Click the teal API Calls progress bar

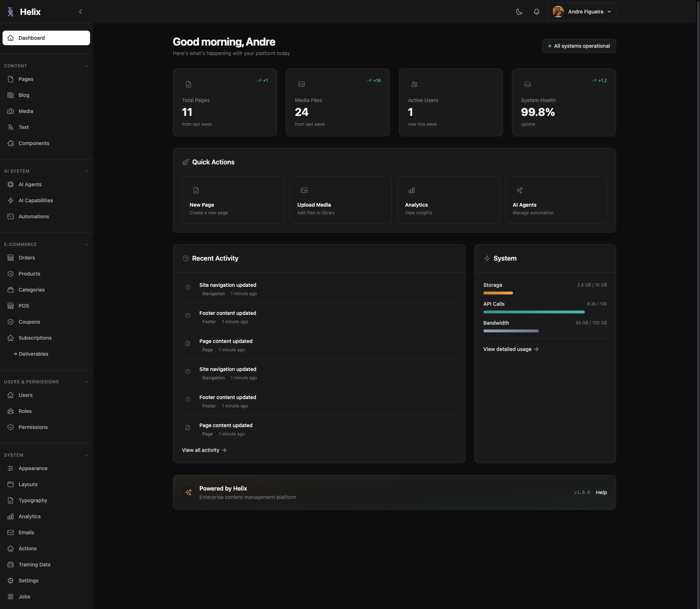point(534,312)
